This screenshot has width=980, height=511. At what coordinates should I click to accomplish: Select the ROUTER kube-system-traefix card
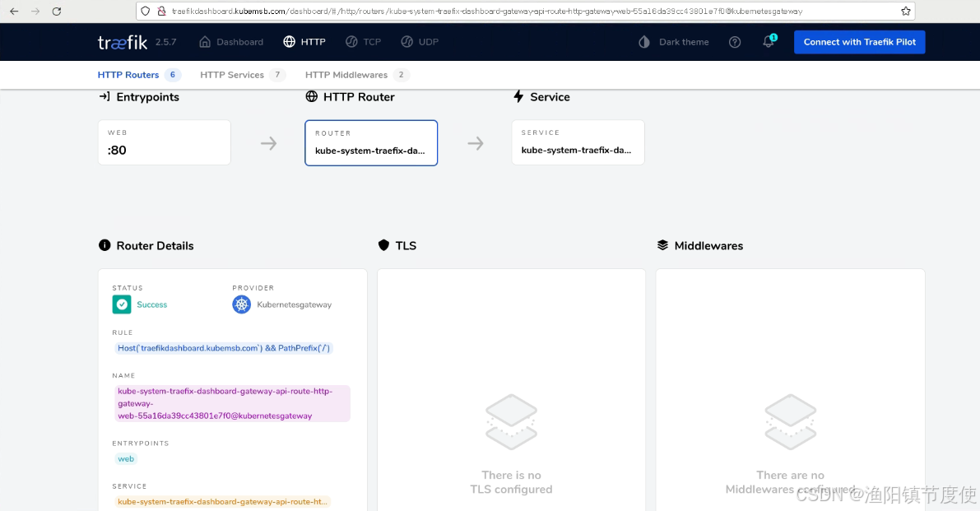point(371,143)
